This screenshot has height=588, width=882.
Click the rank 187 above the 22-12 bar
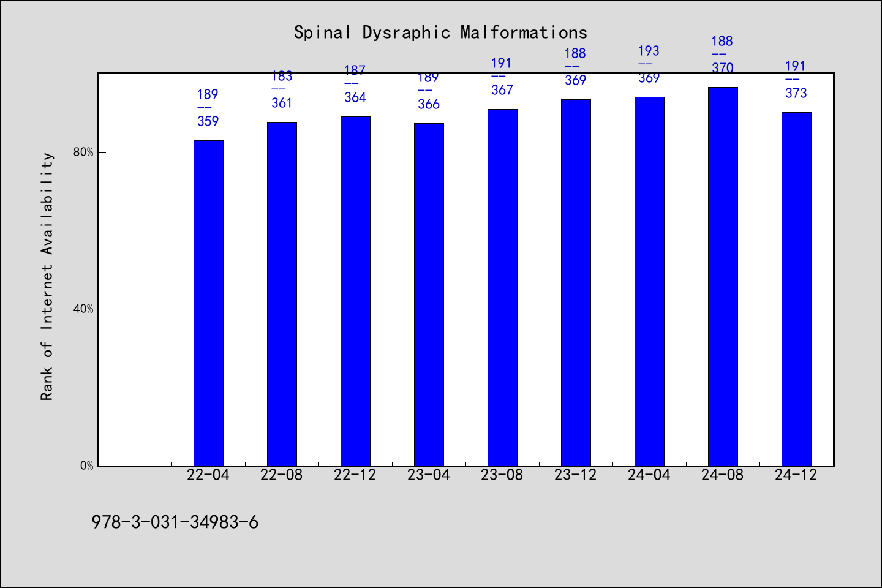(x=355, y=70)
